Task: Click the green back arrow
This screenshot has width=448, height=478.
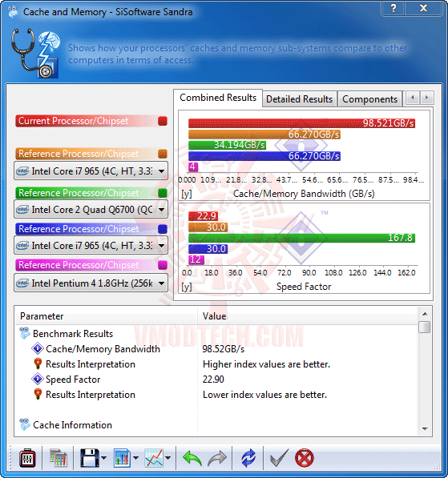Action: click(x=192, y=458)
